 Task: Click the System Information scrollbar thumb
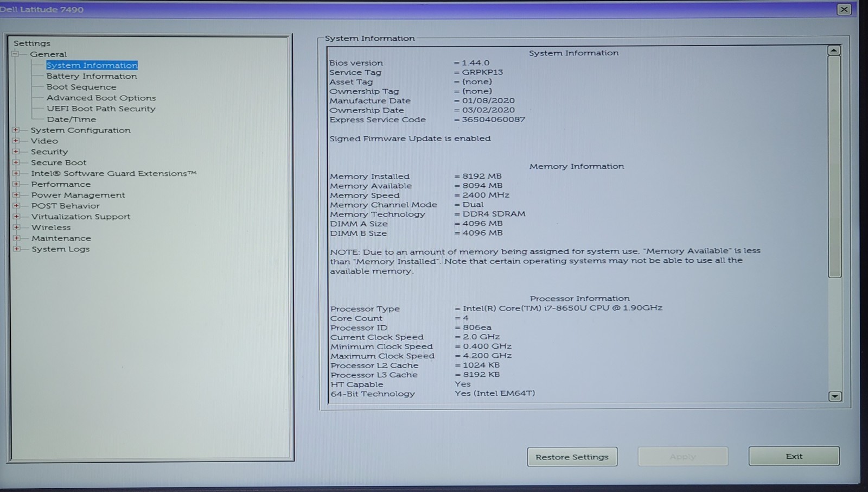coord(834,166)
